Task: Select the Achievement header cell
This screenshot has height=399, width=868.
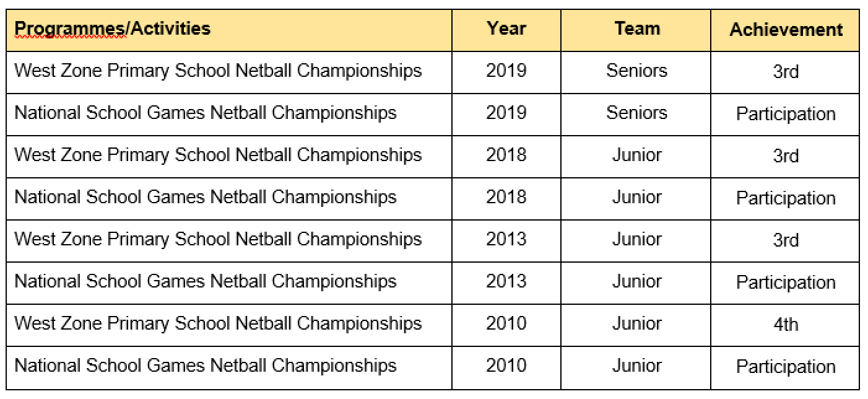Action: (x=785, y=30)
